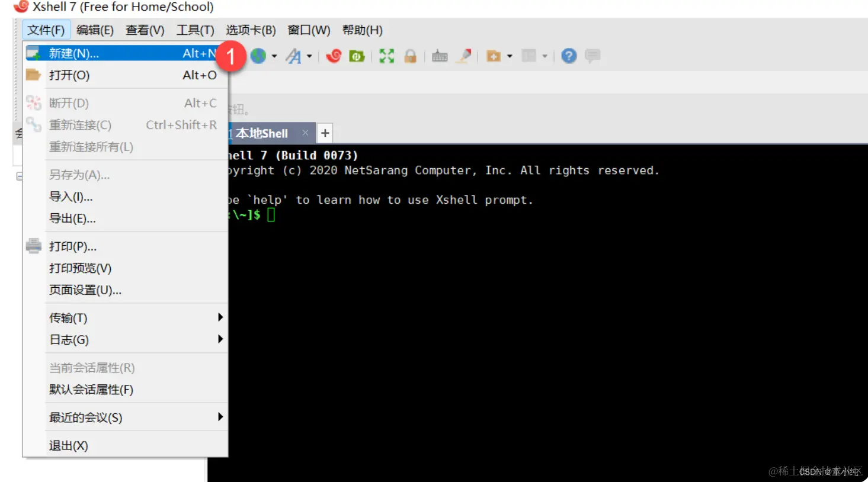Click the new folder plus icon
This screenshot has width=868, height=482.
click(494, 56)
